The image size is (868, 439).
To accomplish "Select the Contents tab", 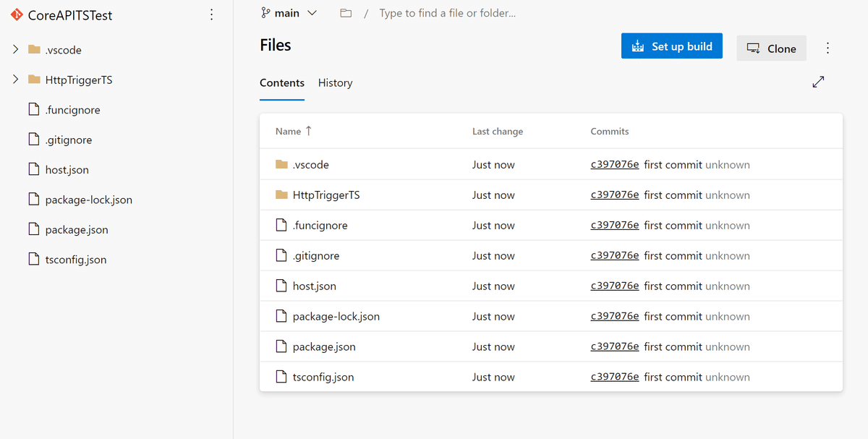I will click(x=282, y=82).
